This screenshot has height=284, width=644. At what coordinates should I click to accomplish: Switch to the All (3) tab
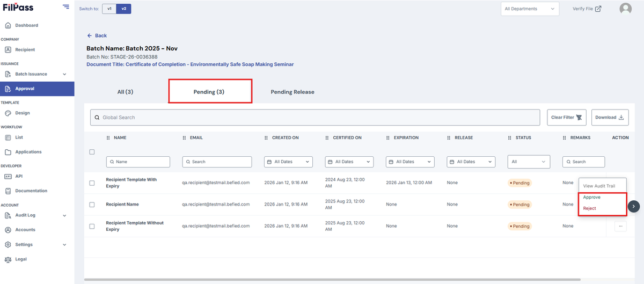[x=125, y=92]
